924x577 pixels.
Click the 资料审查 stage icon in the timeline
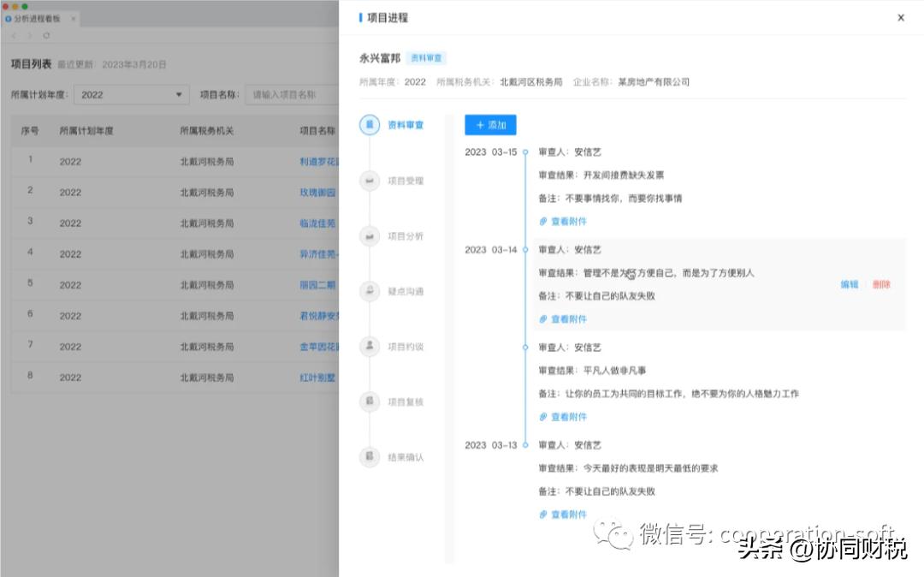coord(368,124)
